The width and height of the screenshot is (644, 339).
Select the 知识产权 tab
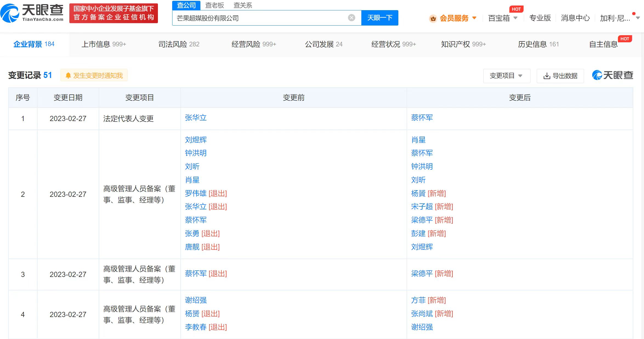pyautogui.click(x=463, y=44)
